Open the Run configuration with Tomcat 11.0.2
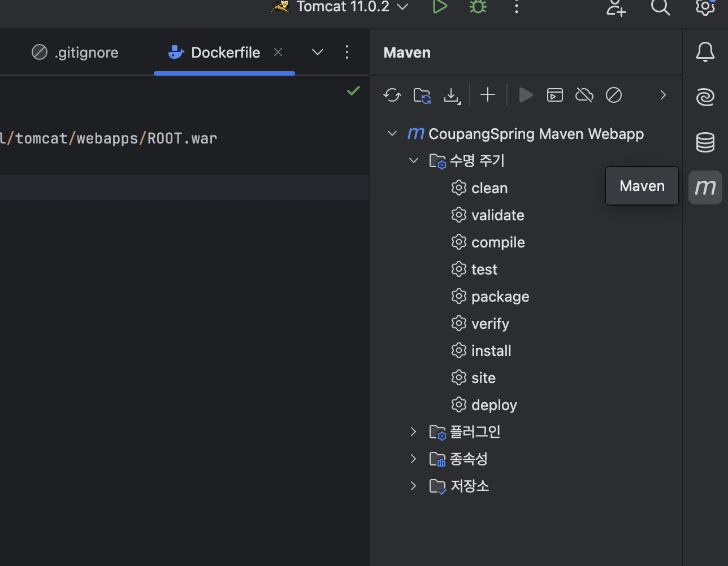The width and height of the screenshot is (728, 566). tap(340, 7)
